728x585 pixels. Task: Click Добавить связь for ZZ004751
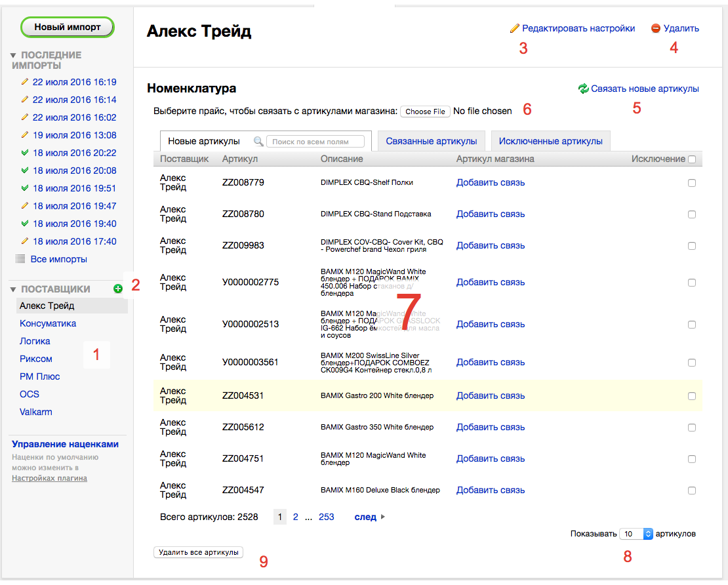click(x=491, y=458)
